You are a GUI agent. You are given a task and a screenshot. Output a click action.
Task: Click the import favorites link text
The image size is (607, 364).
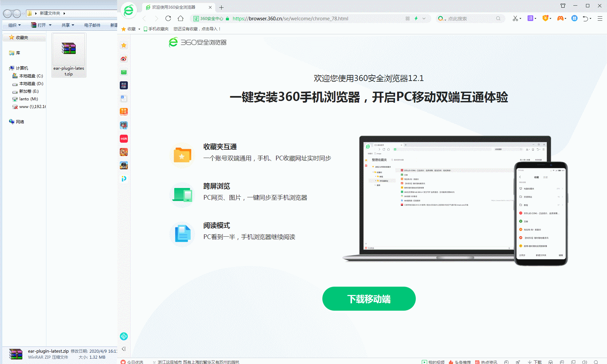tap(197, 29)
